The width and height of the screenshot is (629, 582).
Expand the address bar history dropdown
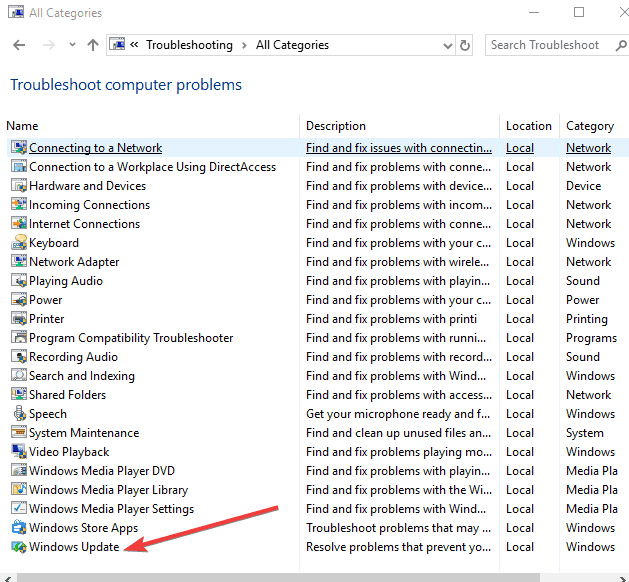[448, 45]
